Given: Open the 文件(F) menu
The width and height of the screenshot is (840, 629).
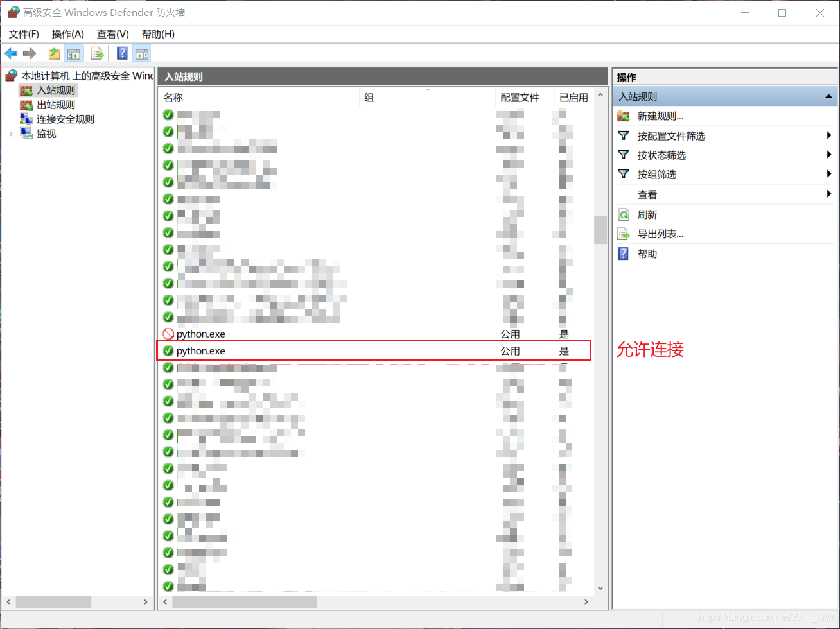Looking at the screenshot, I should (x=24, y=34).
